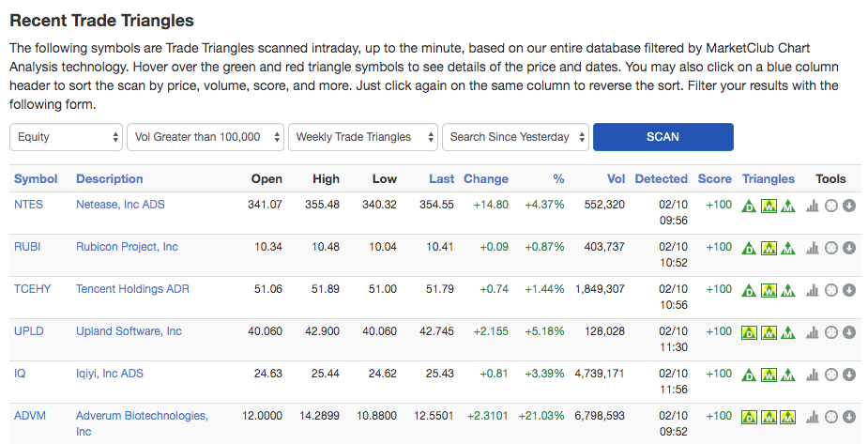The height and width of the screenshot is (444, 868).
Task: Open the bar chart tool for TCEHY
Action: coord(812,290)
